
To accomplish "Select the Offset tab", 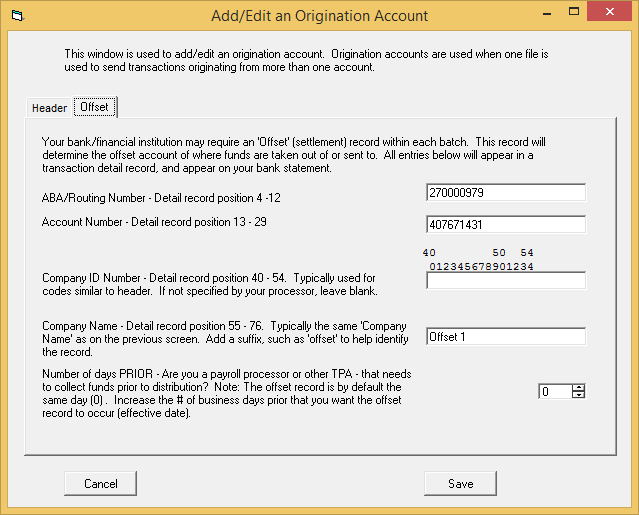I will (x=95, y=107).
